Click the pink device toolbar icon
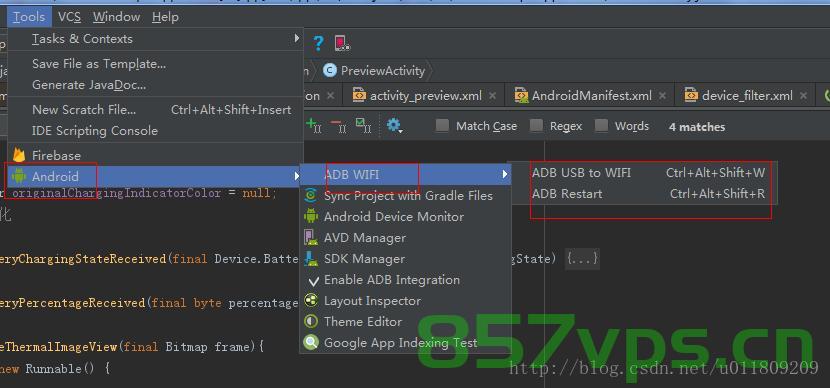Image resolution: width=830 pixels, height=388 pixels. click(342, 43)
